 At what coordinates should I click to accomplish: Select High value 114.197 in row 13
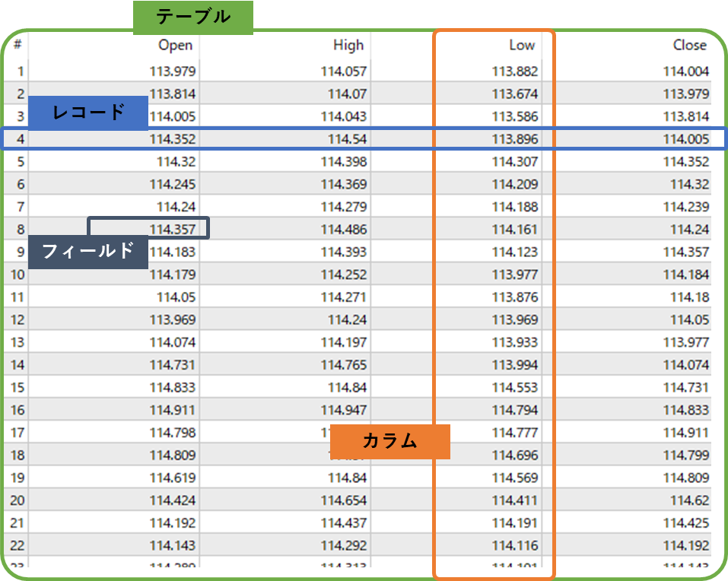tap(344, 342)
